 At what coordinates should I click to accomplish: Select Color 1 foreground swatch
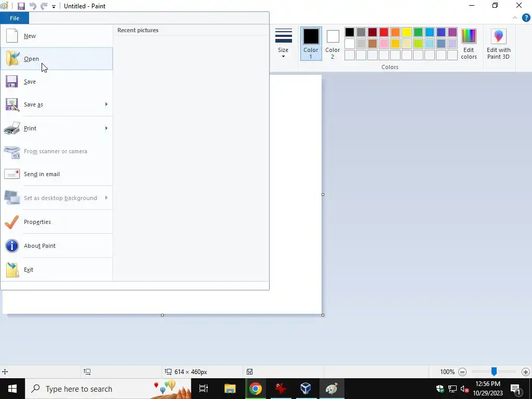[311, 44]
